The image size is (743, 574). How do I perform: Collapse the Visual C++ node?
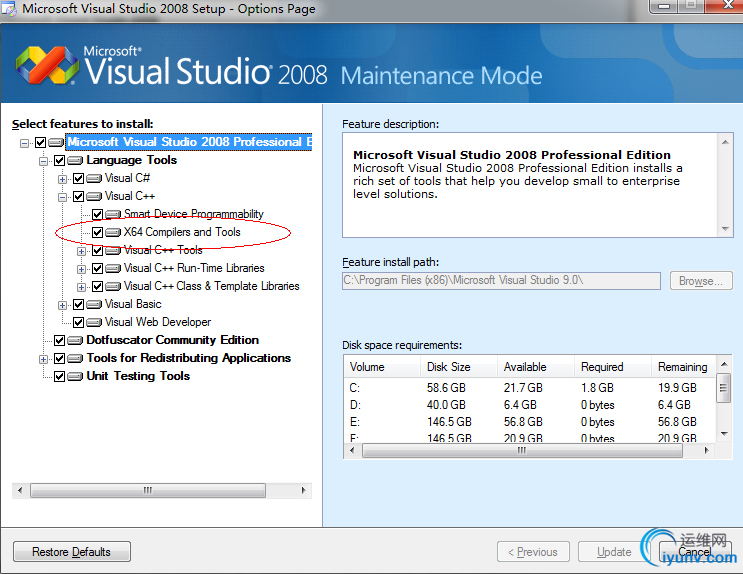(x=62, y=197)
